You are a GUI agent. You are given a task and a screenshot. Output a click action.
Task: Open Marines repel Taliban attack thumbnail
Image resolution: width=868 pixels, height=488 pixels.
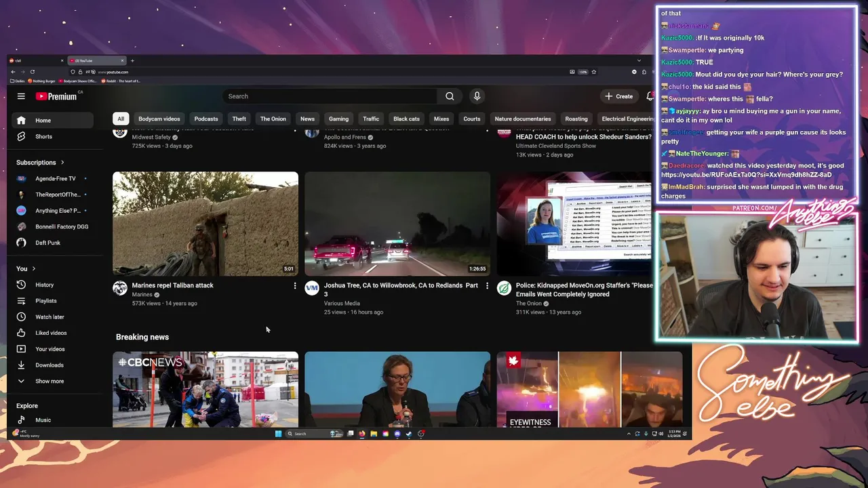tap(205, 224)
